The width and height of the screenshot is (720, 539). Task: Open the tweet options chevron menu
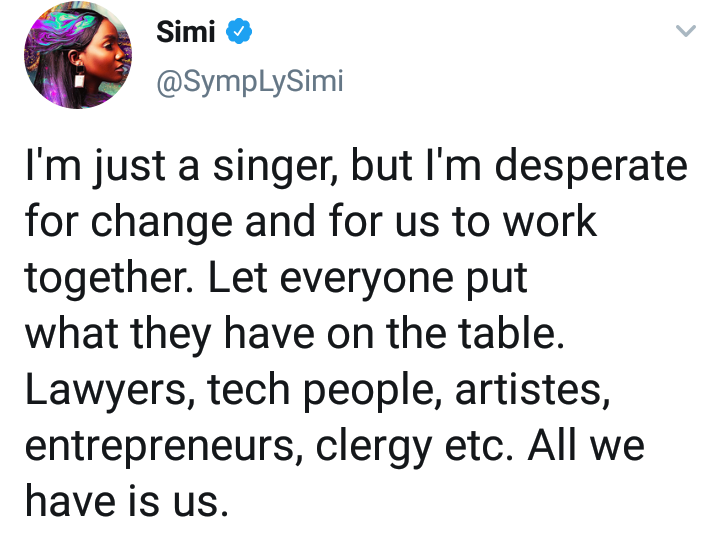(x=686, y=31)
